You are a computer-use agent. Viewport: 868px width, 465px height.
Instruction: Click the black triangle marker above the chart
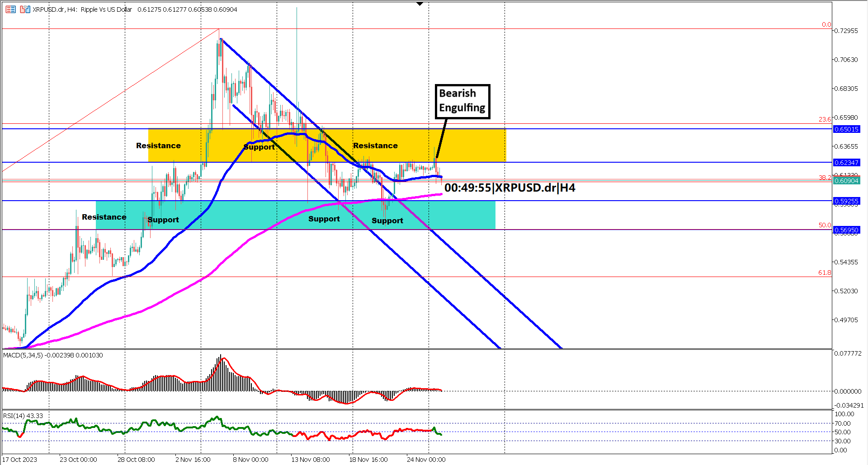click(x=420, y=3)
